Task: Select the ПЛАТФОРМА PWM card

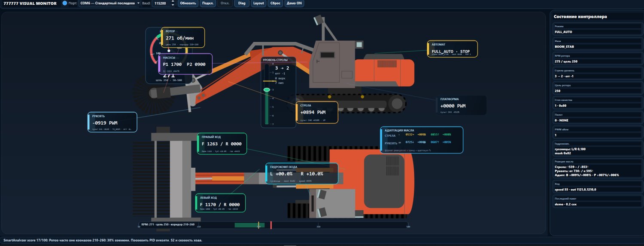Action: click(x=462, y=105)
